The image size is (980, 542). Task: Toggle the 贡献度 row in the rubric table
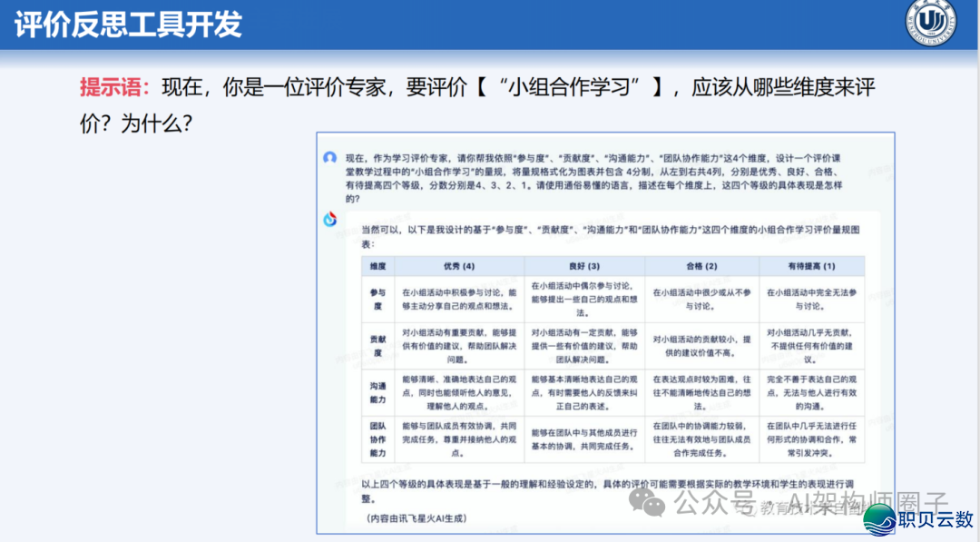[376, 346]
